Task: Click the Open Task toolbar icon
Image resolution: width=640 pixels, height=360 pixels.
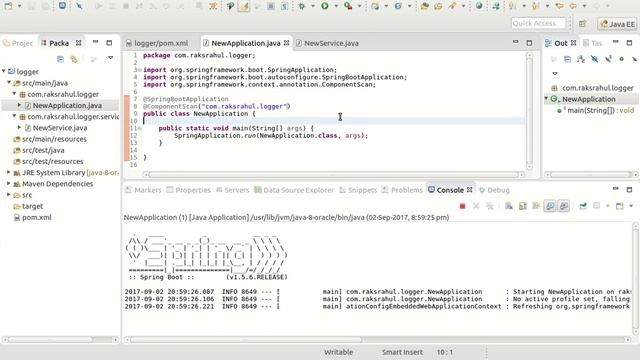Action: click(x=438, y=6)
